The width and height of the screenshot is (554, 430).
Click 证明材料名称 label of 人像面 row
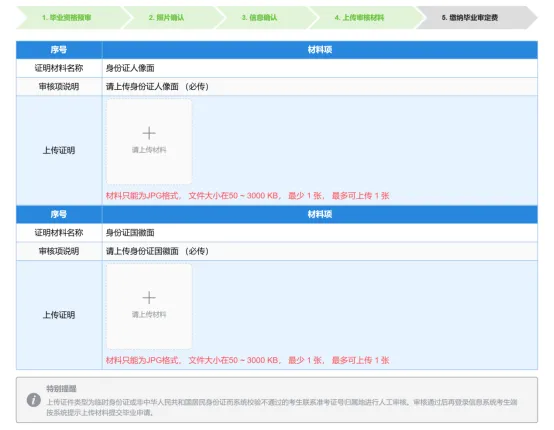(59, 68)
